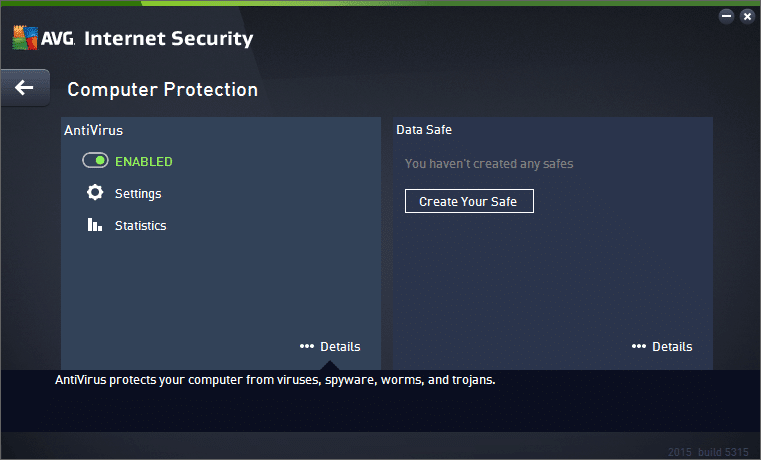This screenshot has height=460, width=761.
Task: Close the AVG Internet Security window
Action: pos(746,16)
